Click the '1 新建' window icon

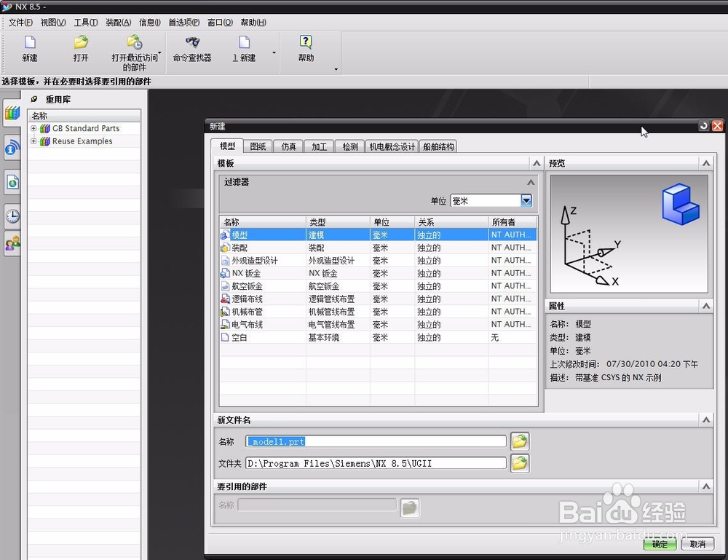pos(244,42)
